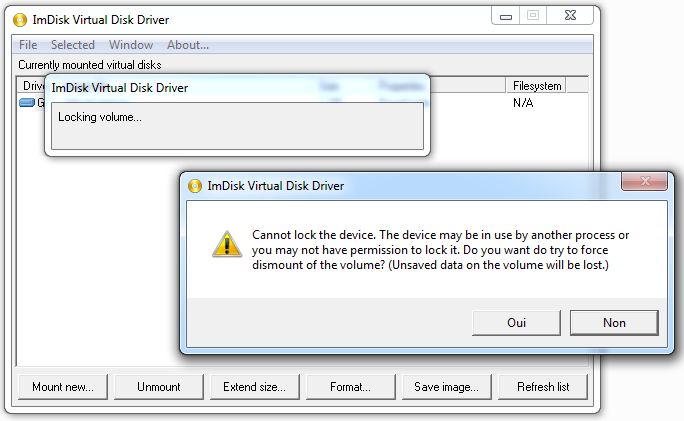This screenshot has height=421, width=684.
Task: Open the Window menu
Action: pyautogui.click(x=131, y=45)
